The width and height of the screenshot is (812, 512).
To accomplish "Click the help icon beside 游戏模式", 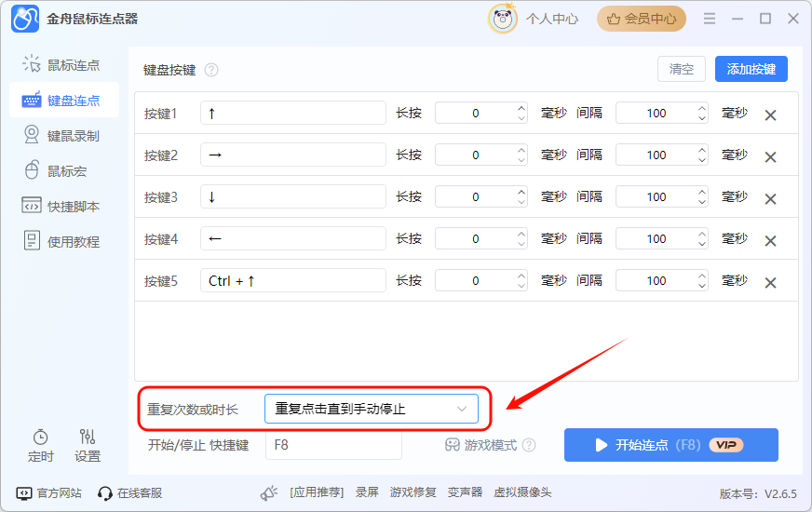I will tap(529, 445).
